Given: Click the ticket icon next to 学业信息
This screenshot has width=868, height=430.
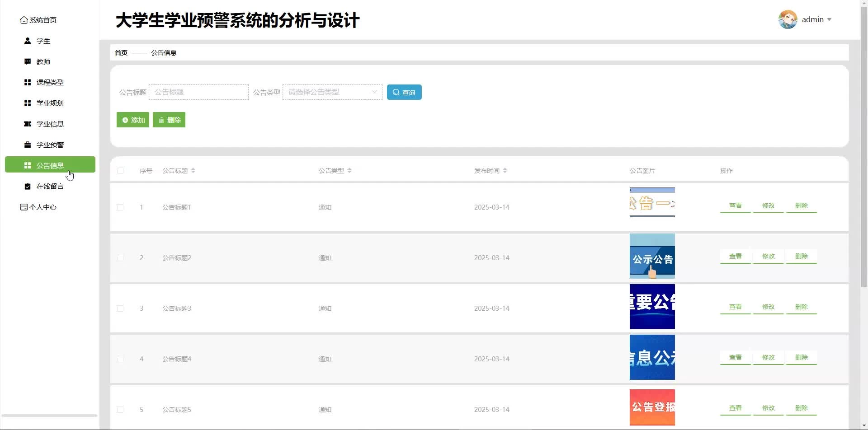Looking at the screenshot, I should click(28, 124).
